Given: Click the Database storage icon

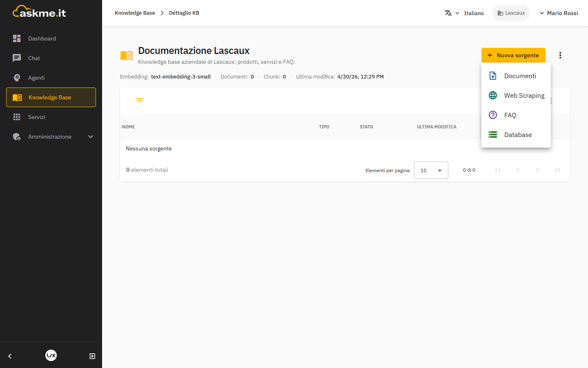Looking at the screenshot, I should click(x=493, y=135).
